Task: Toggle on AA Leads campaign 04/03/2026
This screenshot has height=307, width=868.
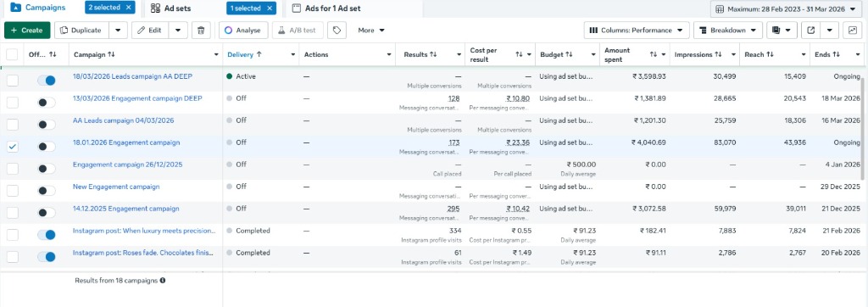Action: coord(47,125)
